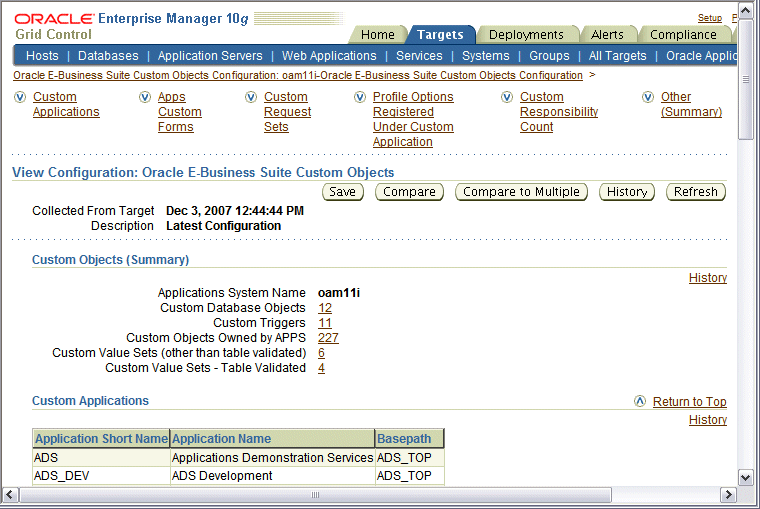Open History link in Custom Objects (Summary) section
760x509 pixels.
(708, 278)
